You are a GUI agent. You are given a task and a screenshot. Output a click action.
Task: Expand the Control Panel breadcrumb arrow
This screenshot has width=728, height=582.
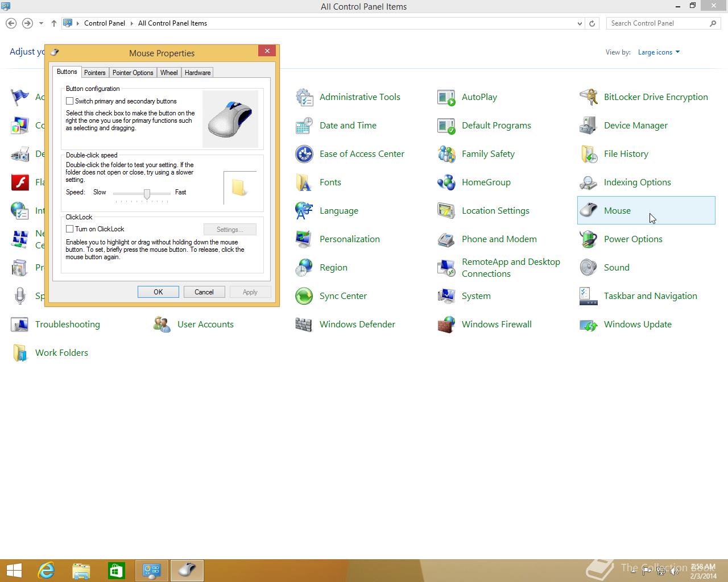(131, 23)
